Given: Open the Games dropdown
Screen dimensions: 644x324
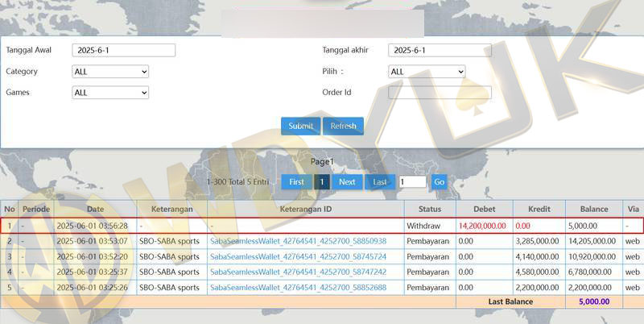Looking at the screenshot, I should [110, 93].
